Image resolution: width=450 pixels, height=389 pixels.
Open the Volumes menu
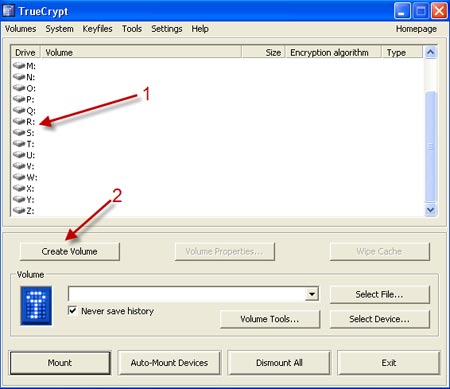click(x=20, y=29)
